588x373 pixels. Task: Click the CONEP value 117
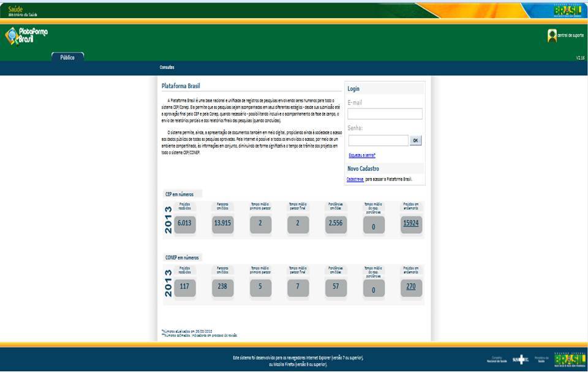(184, 287)
